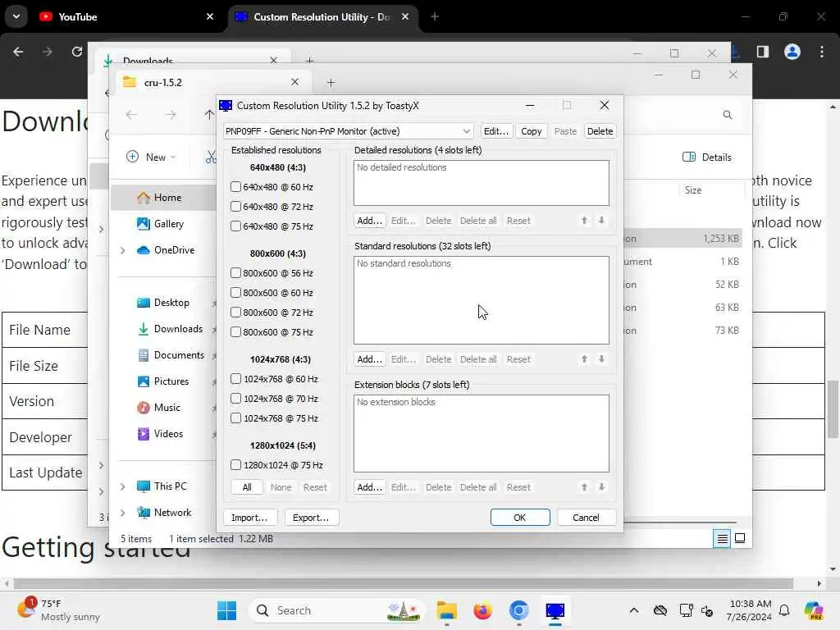
Task: Enable 800x600 @ 56 Hz
Action: pyautogui.click(x=235, y=273)
